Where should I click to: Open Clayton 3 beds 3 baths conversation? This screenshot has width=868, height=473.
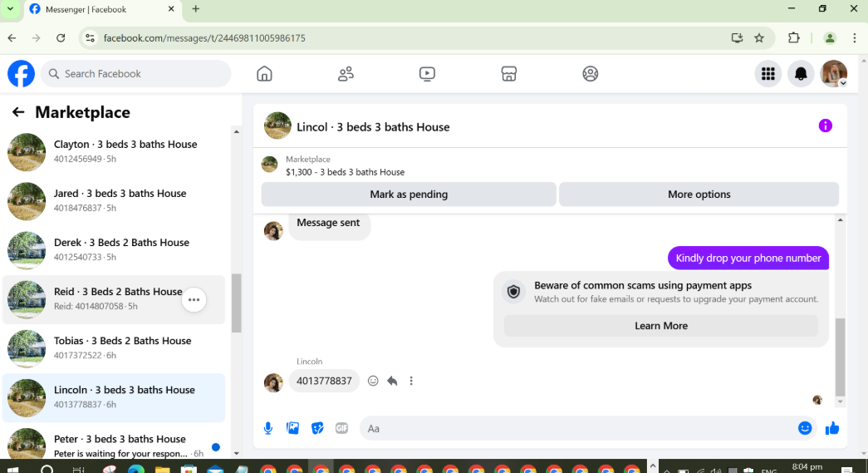point(114,151)
